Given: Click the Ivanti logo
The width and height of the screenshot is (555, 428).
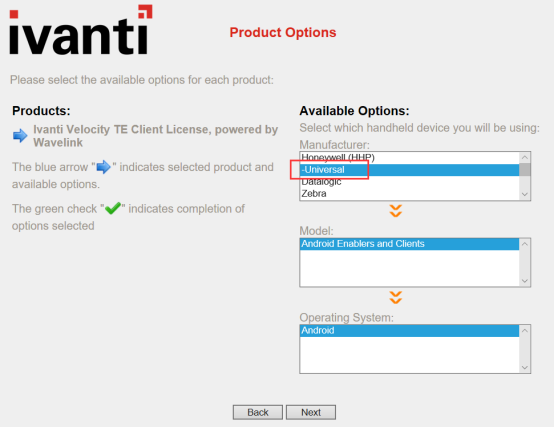Looking at the screenshot, I should tap(81, 30).
